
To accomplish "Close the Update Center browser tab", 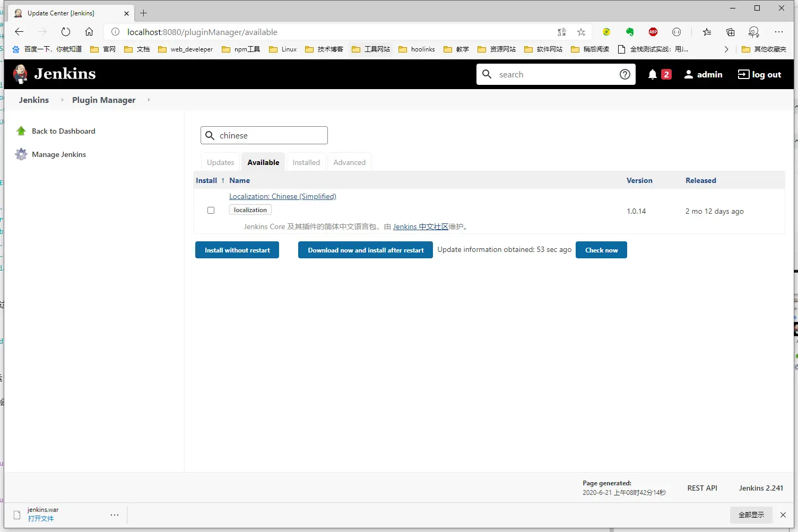I will (126, 13).
